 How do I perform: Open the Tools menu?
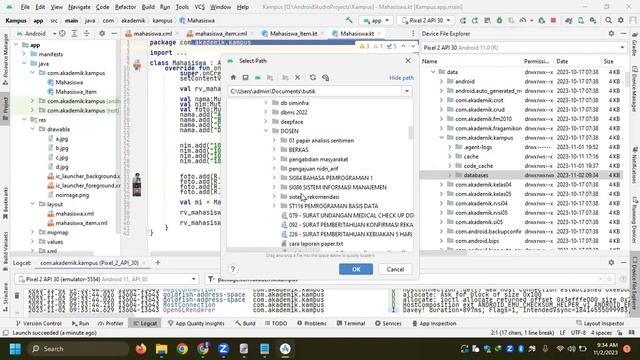pyautogui.click(x=182, y=7)
